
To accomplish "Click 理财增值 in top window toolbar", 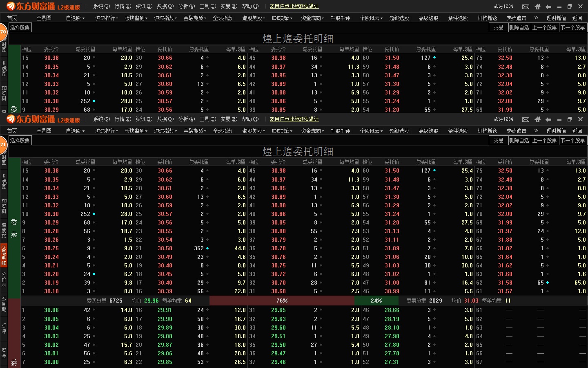I will point(556,18).
